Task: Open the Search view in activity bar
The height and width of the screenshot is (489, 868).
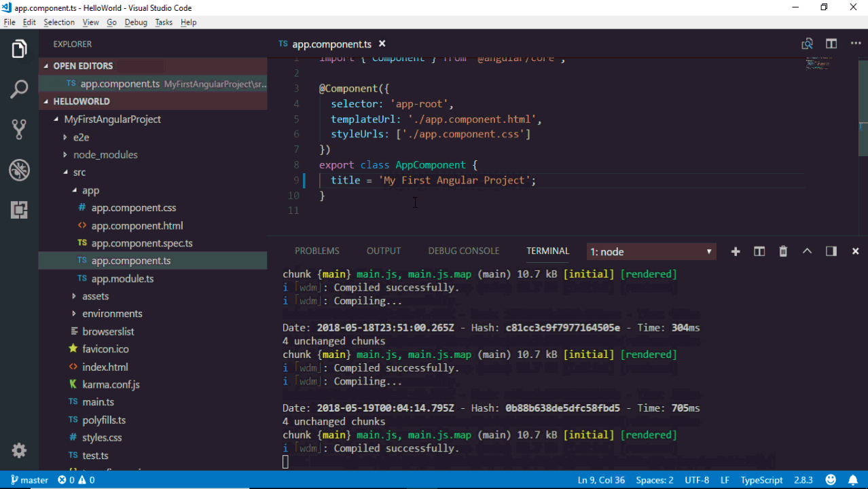Action: tap(19, 89)
